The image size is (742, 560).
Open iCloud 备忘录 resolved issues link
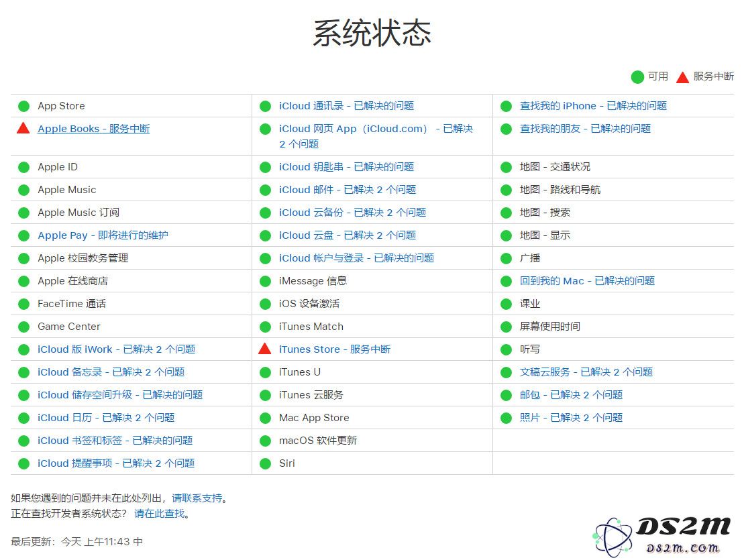pyautogui.click(x=111, y=372)
